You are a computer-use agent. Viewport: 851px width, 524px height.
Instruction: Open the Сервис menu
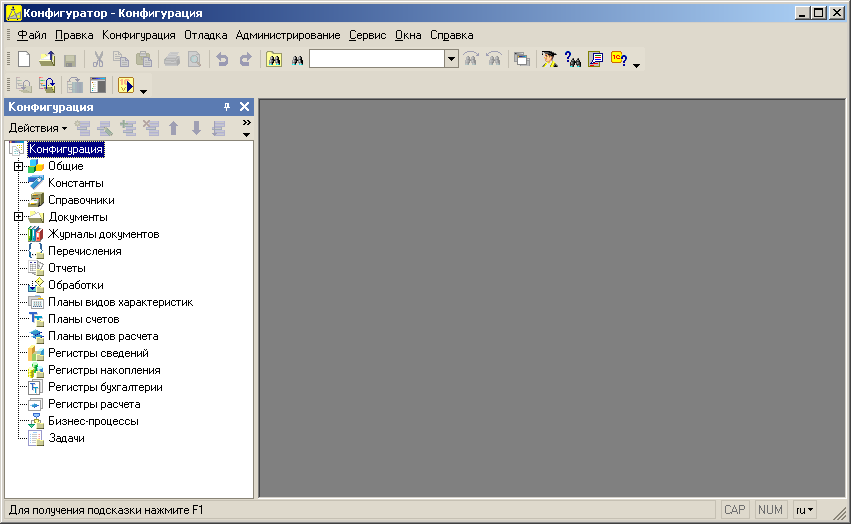(367, 35)
